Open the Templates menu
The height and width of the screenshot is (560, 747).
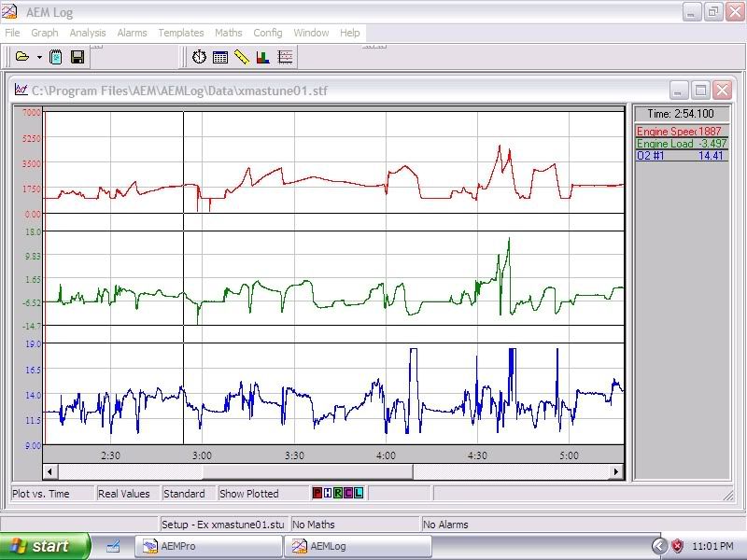[181, 33]
